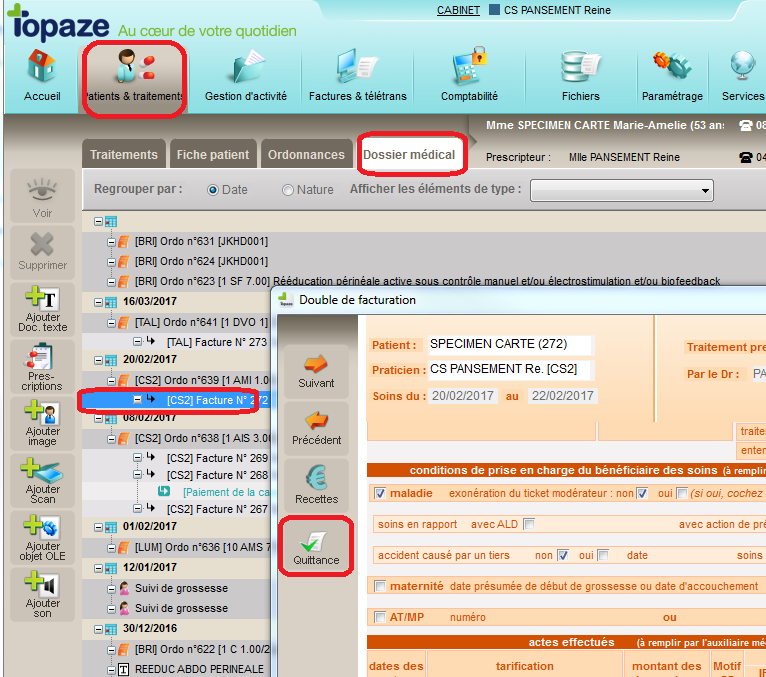Toggle accident causé par tiers non checkbox
This screenshot has height=677, width=766.
[563, 555]
